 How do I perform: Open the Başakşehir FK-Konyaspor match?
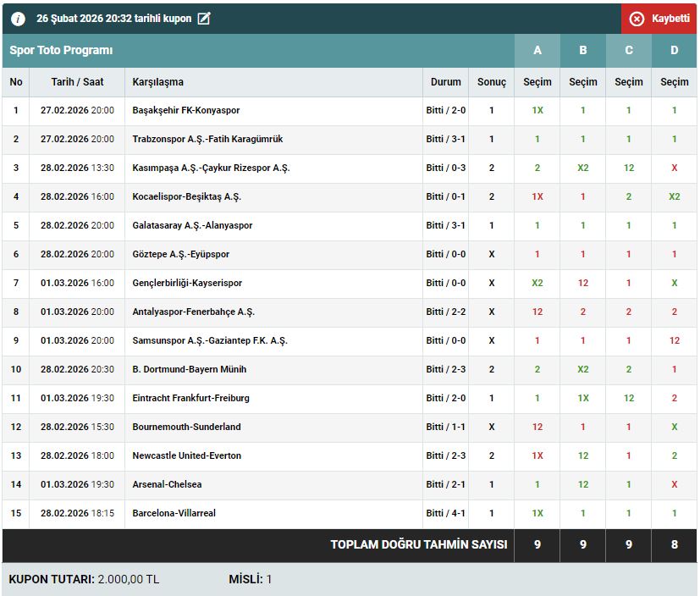click(186, 111)
